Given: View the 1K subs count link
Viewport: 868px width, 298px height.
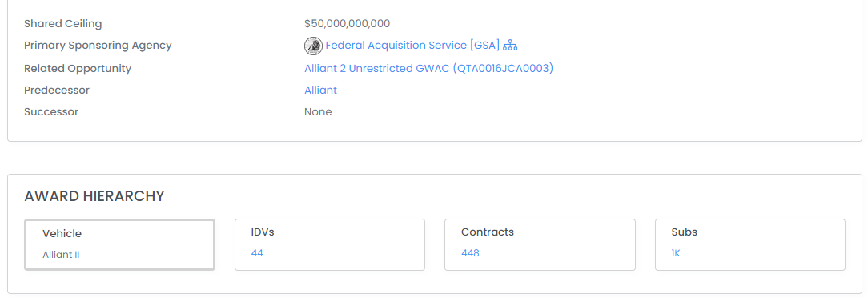Looking at the screenshot, I should (x=676, y=253).
